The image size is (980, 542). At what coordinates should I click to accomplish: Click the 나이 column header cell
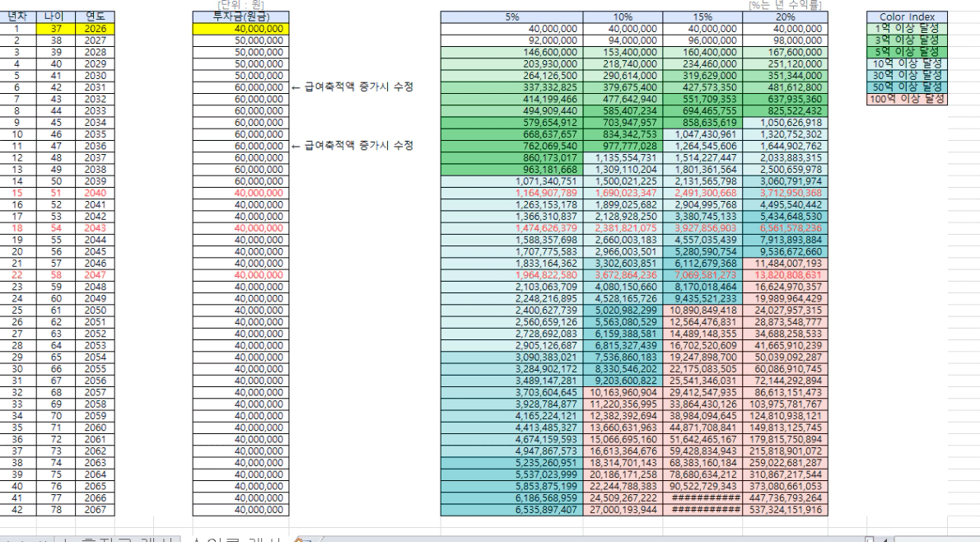point(55,17)
